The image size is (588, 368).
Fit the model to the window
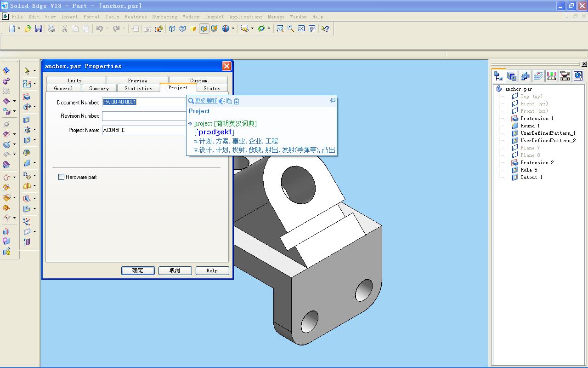click(301, 29)
